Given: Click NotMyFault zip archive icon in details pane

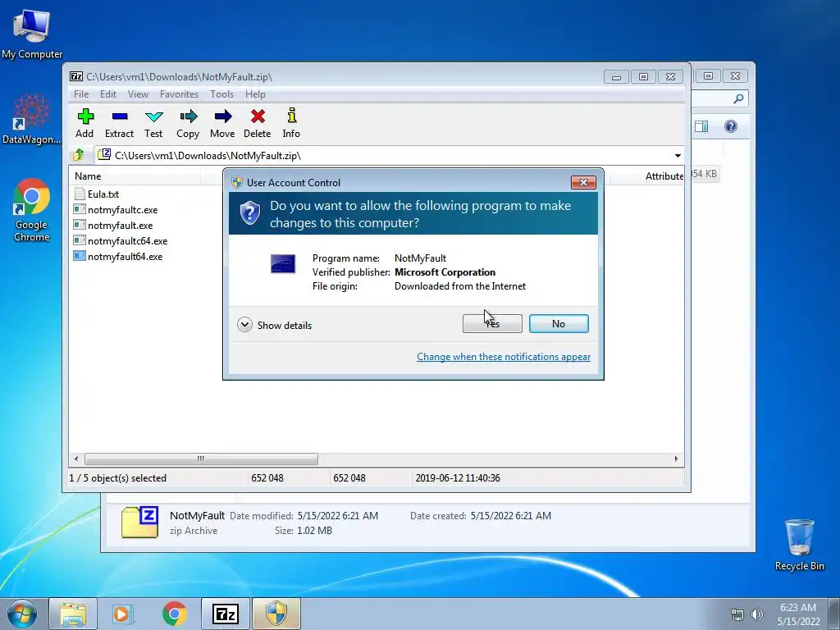Looking at the screenshot, I should [x=139, y=522].
